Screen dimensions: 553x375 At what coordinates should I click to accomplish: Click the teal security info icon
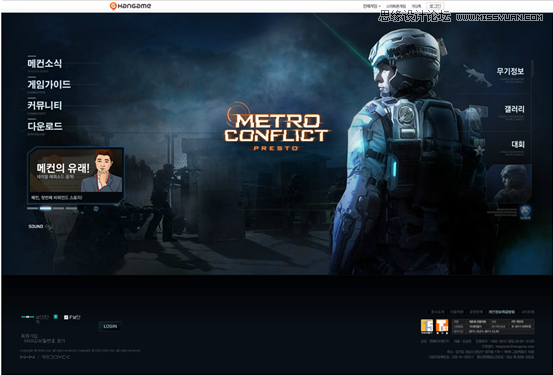point(55,317)
